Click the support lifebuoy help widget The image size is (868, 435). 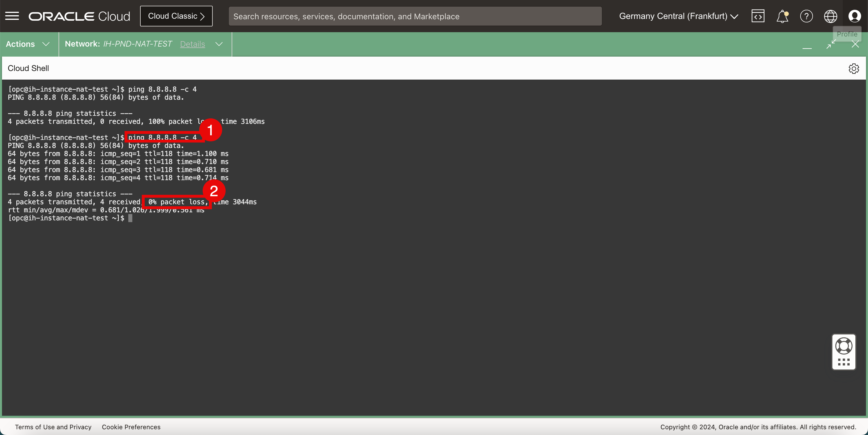pos(843,346)
